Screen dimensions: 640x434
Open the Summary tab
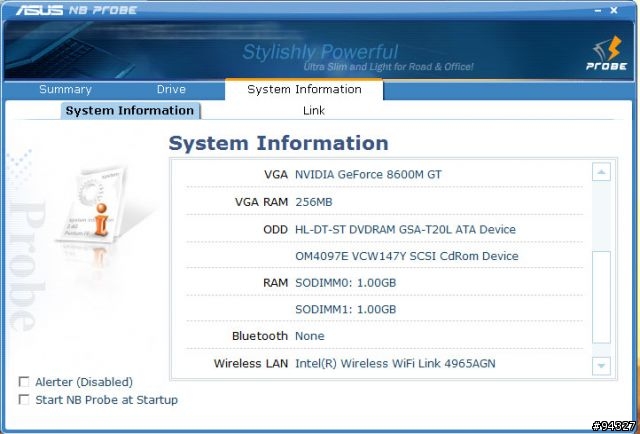pos(65,89)
